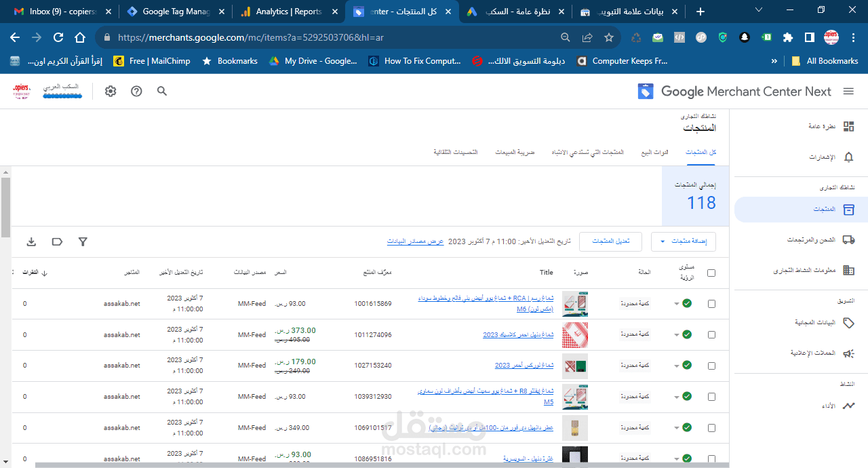Click the share page icon in address bar
This screenshot has height=468, width=868.
(x=587, y=37)
